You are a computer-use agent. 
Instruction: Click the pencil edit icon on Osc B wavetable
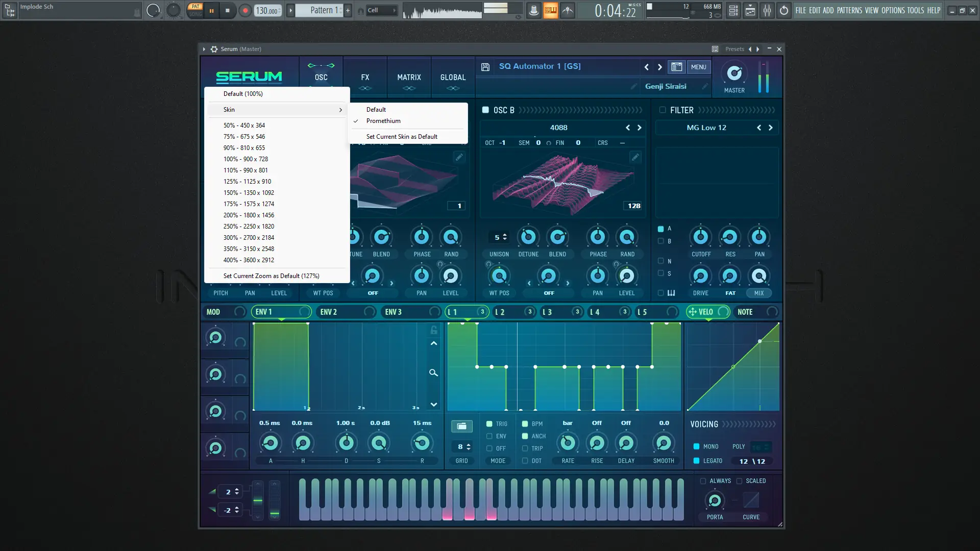pyautogui.click(x=634, y=157)
